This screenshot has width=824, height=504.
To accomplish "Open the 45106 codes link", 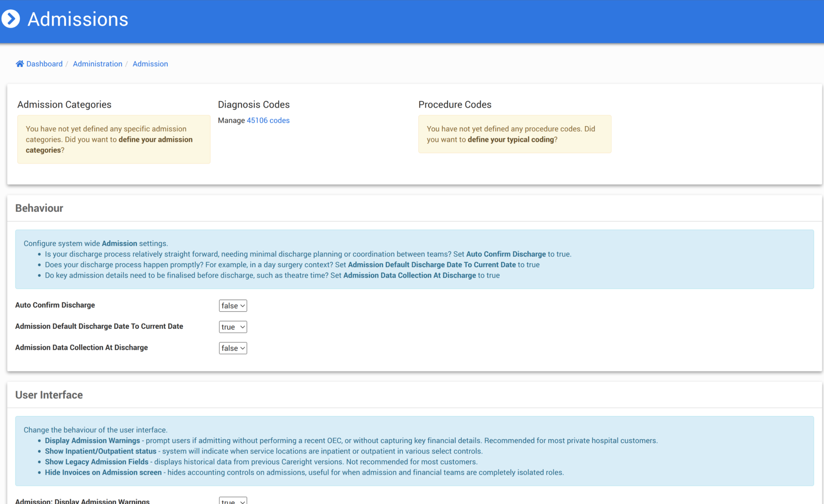I will [268, 120].
